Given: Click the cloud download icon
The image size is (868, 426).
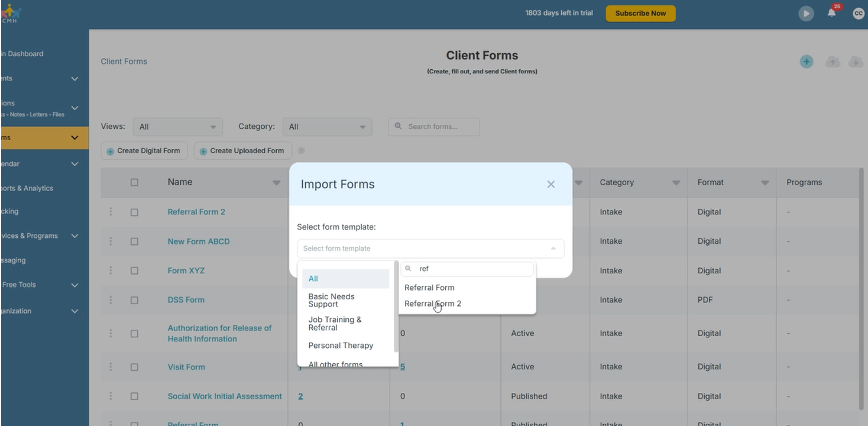Looking at the screenshot, I should pos(856,62).
